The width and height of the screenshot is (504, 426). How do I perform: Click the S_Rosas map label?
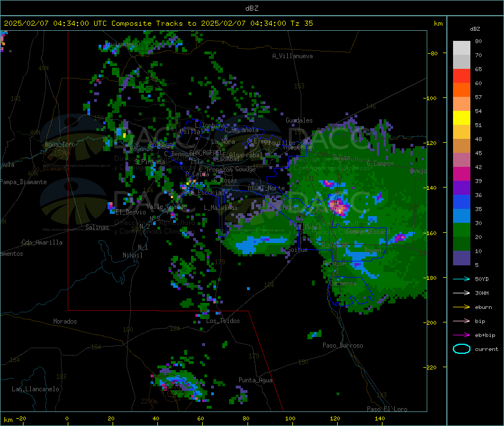click(x=225, y=181)
